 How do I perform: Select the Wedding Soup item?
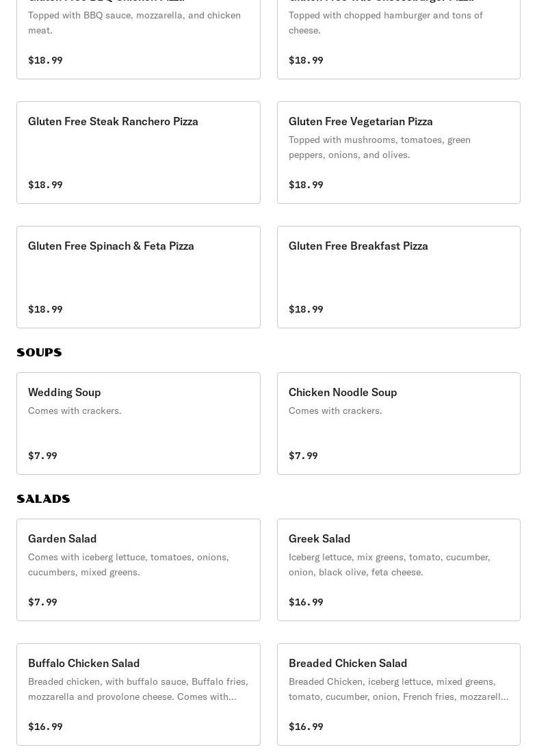[138, 423]
